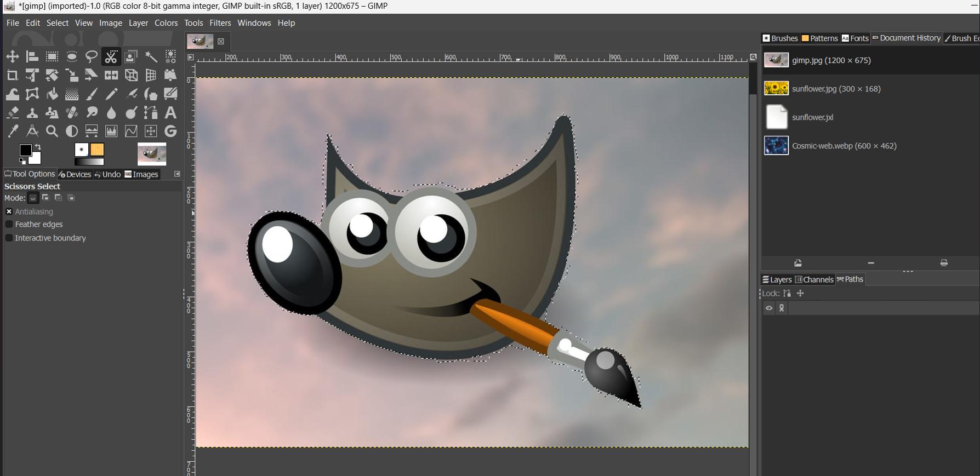Select the Measure compass tool
This screenshot has height=476, width=980.
pos(32,131)
